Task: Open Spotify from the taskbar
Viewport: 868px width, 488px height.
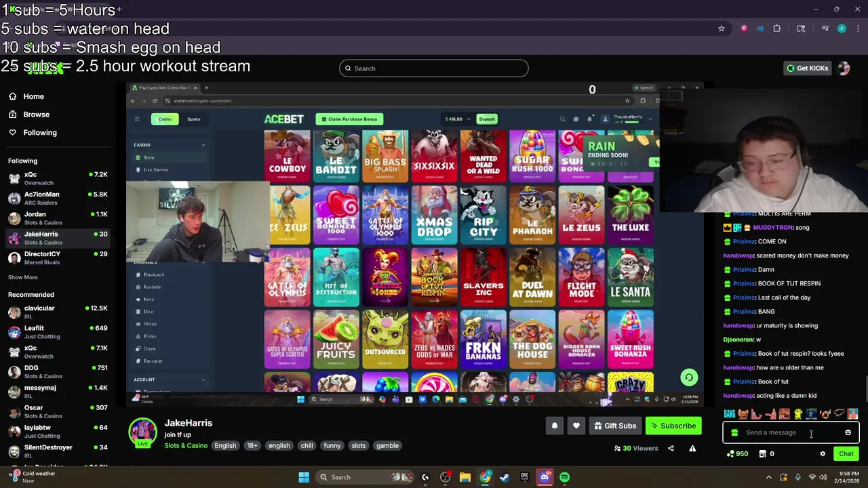Action: (564, 477)
